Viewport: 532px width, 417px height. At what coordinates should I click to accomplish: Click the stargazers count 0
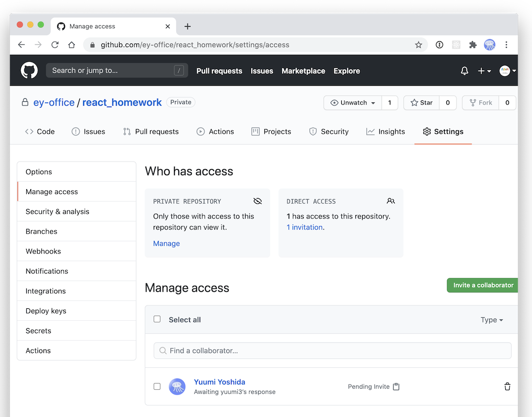pos(447,103)
